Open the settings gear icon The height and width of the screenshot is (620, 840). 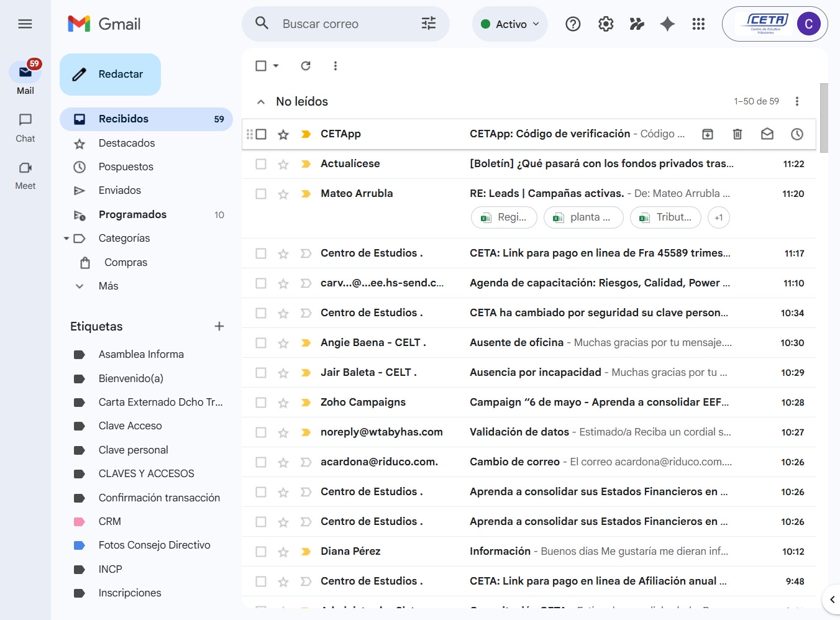[x=606, y=24]
